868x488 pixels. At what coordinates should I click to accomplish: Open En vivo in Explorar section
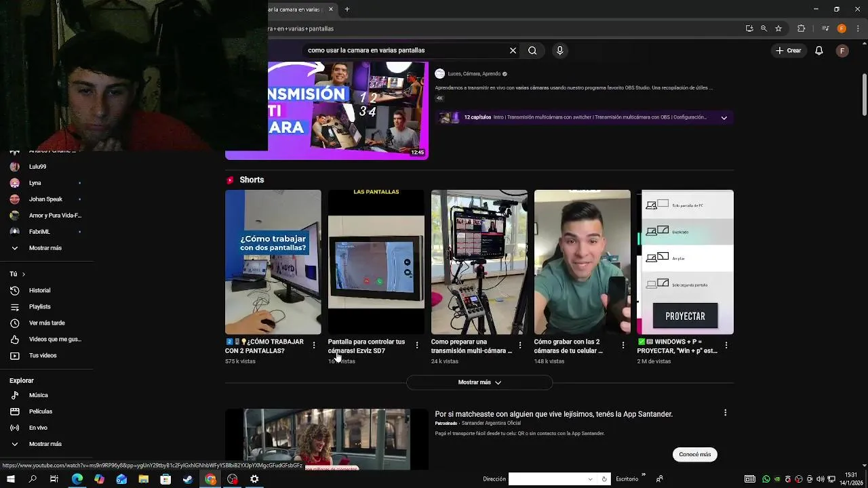click(38, 428)
